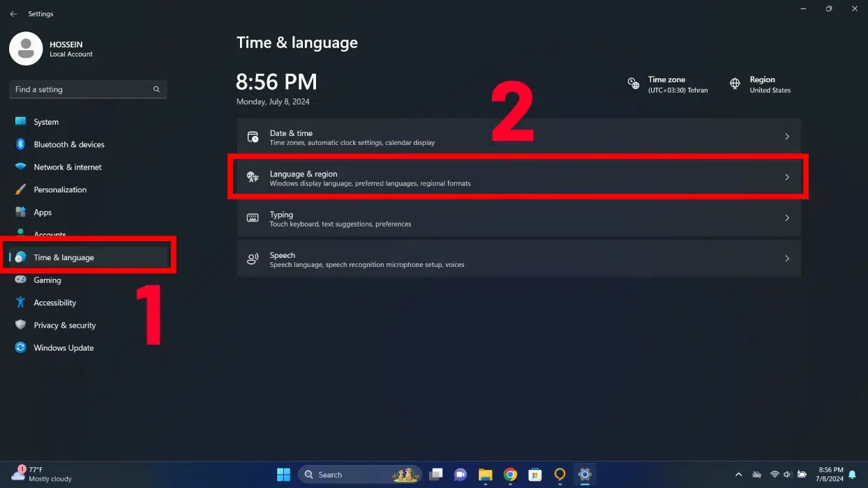
Task: Open Language & region settings
Action: (518, 177)
